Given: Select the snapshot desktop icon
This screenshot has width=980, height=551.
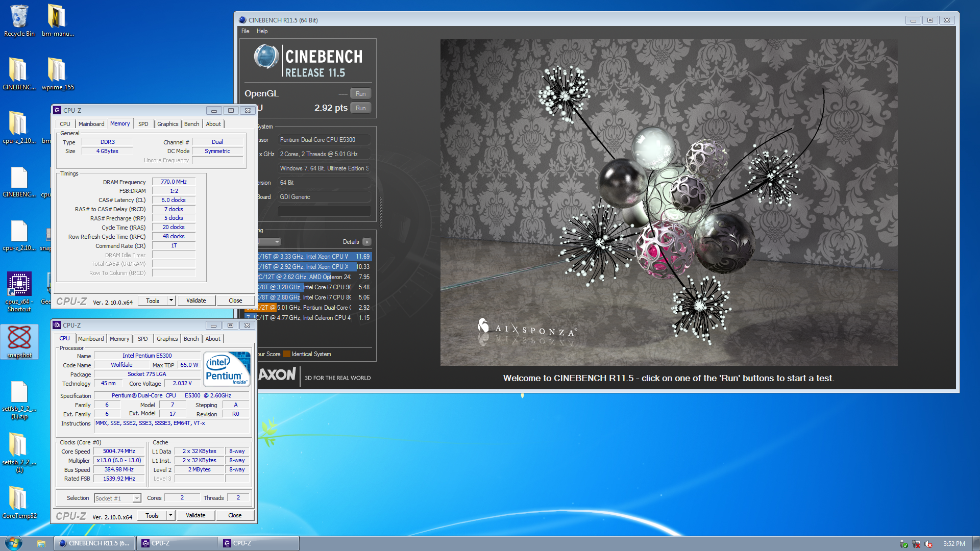Looking at the screenshot, I should (19, 341).
